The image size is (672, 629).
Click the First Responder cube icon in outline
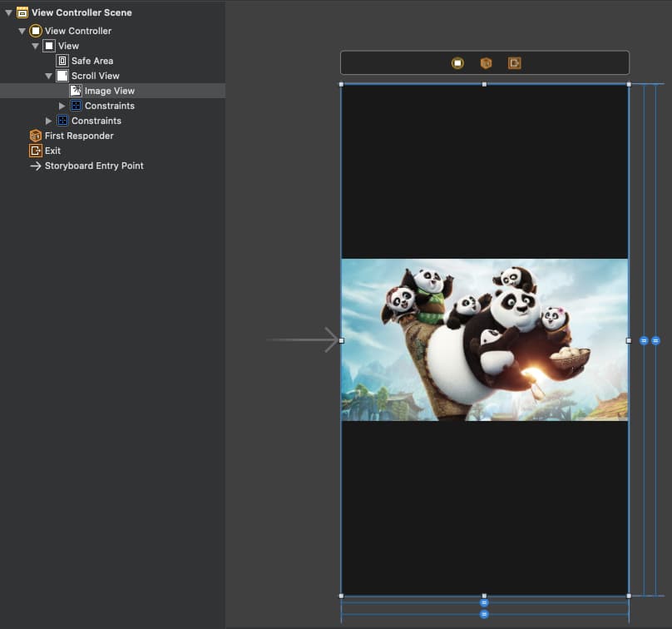coord(36,136)
